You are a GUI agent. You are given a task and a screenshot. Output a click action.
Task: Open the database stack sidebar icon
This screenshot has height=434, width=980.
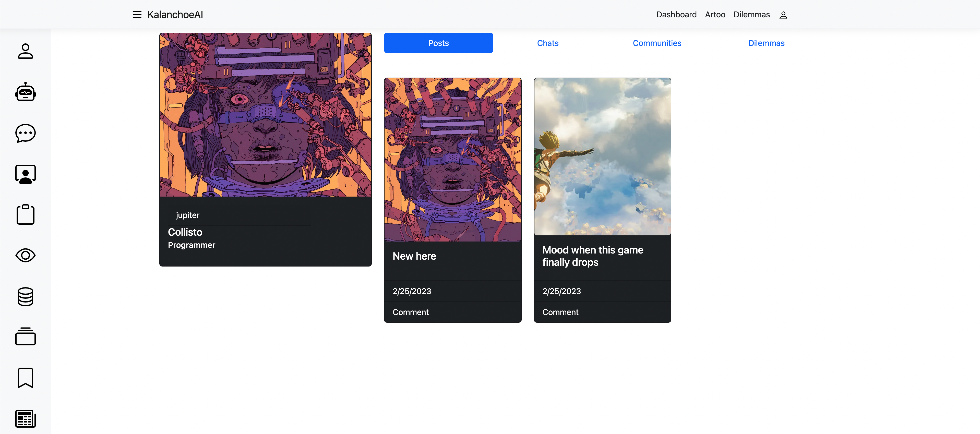pyautogui.click(x=26, y=296)
